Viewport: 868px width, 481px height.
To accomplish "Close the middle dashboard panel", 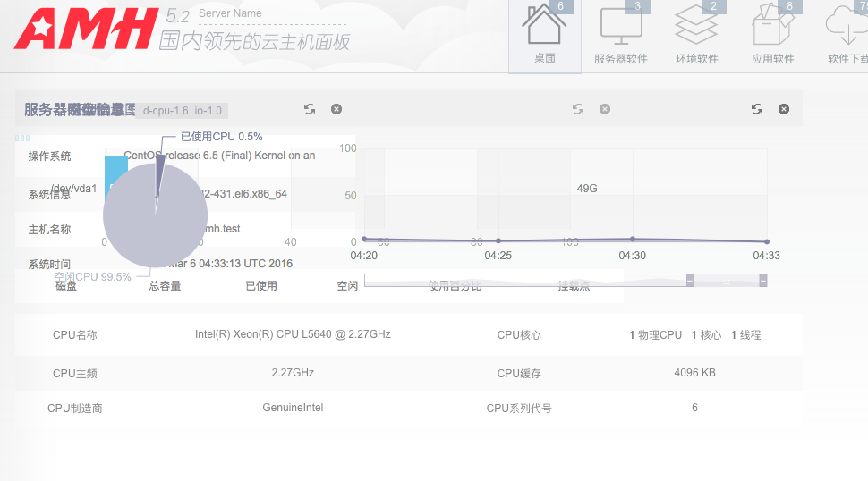I will coord(605,109).
